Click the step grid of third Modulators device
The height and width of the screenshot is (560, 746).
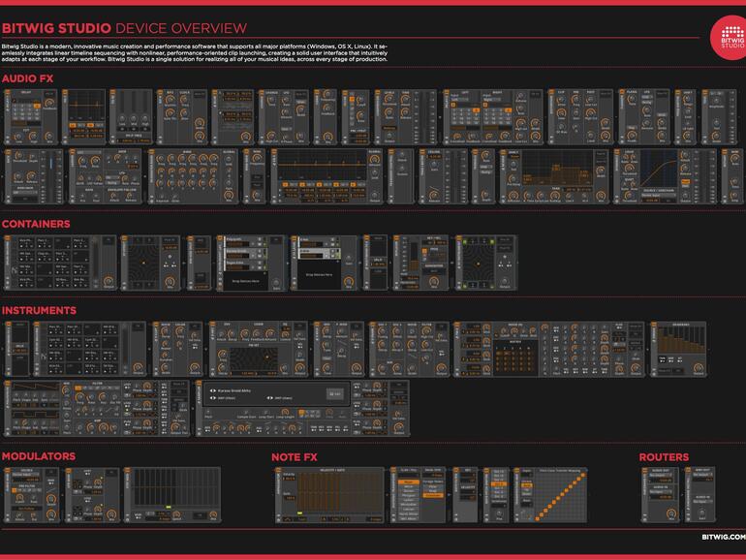(176, 487)
